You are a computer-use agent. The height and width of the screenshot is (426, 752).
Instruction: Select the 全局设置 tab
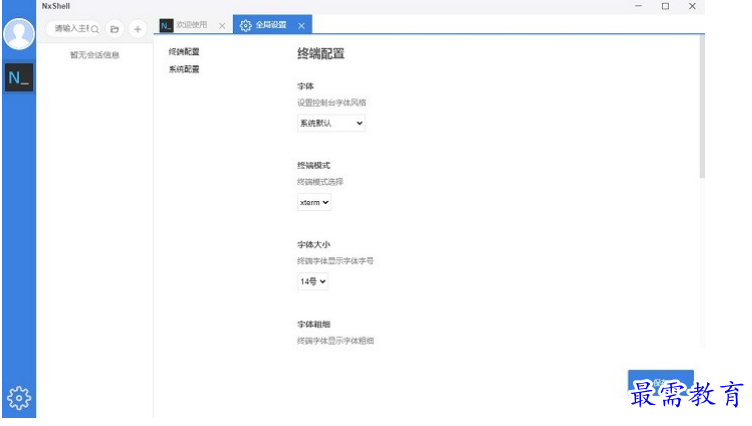[271, 24]
